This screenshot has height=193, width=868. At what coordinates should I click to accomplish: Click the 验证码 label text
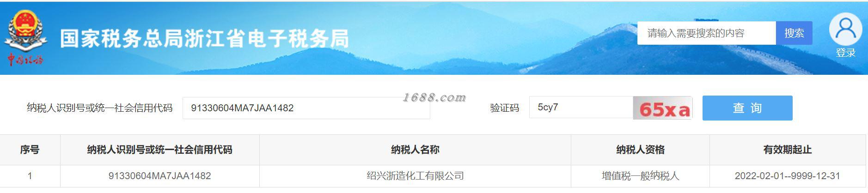[x=505, y=108]
